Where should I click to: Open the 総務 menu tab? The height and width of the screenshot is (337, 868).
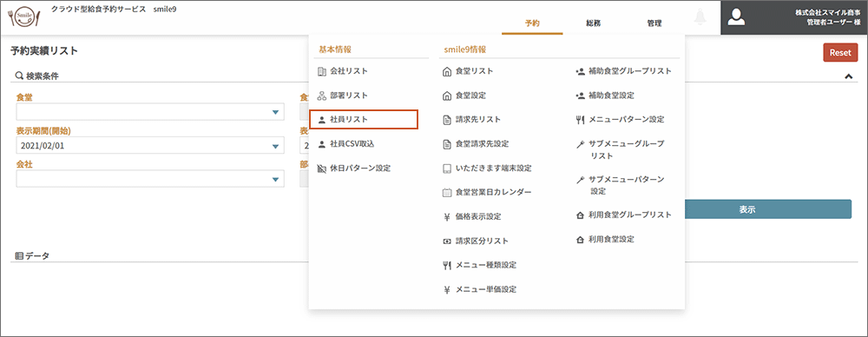(x=594, y=23)
